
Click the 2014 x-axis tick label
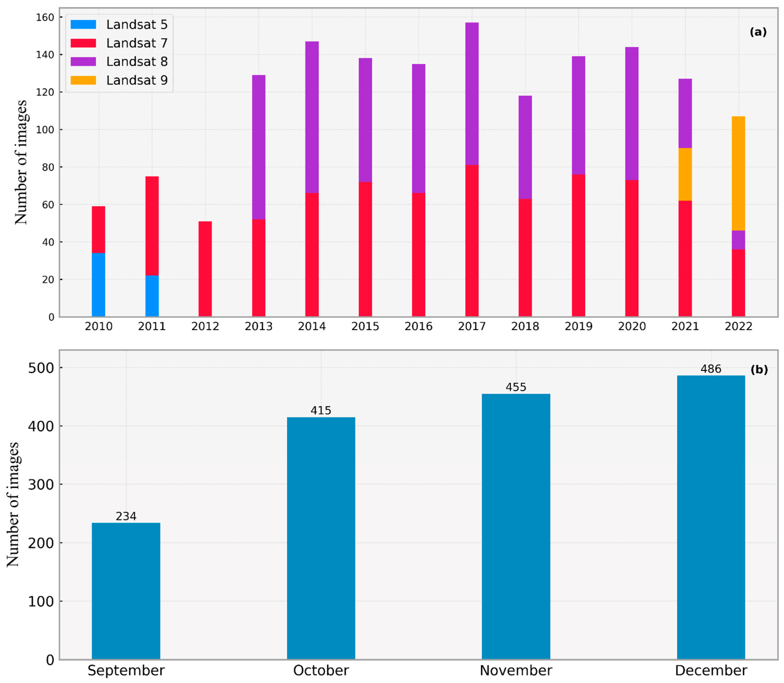[312, 326]
